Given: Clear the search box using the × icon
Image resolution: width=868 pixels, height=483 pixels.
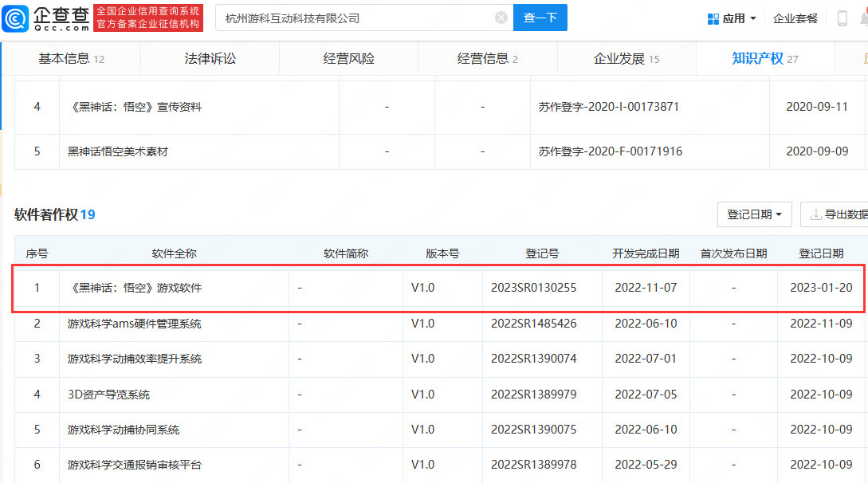Looking at the screenshot, I should tap(501, 18).
